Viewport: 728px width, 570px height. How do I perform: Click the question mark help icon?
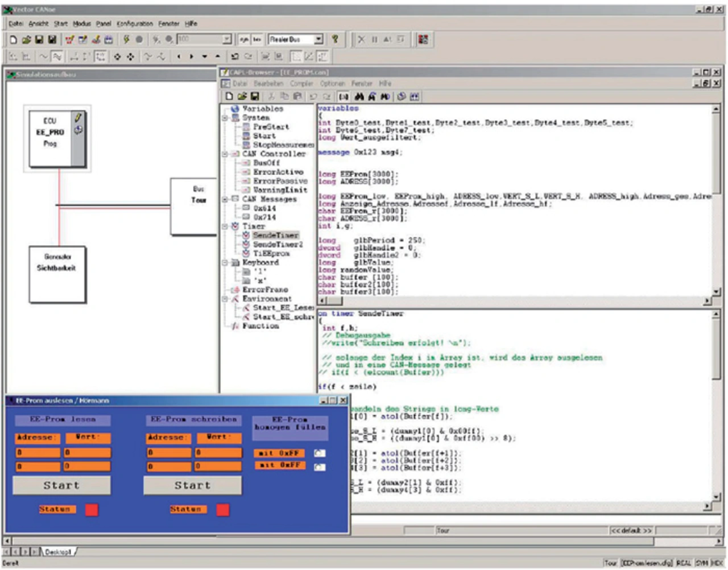[x=335, y=39]
